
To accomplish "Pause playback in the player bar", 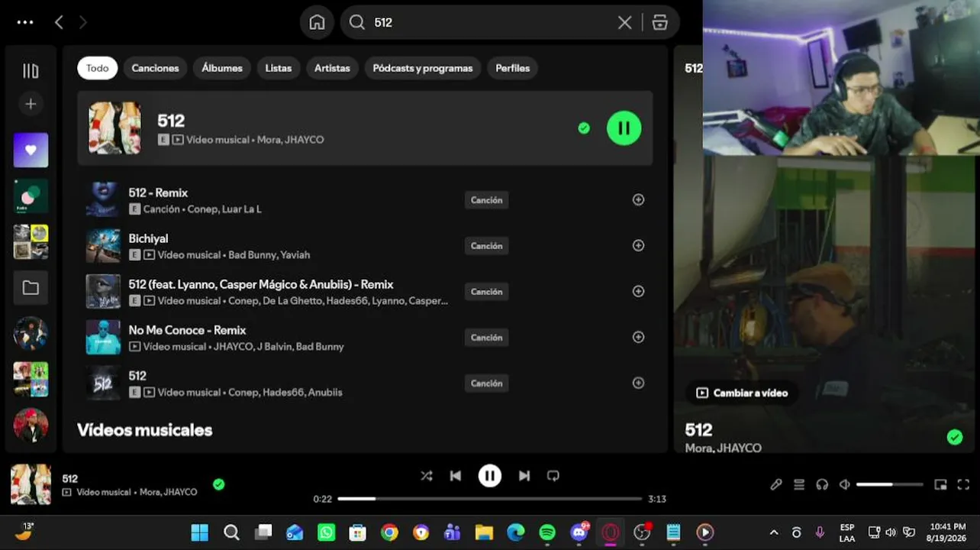I will 489,476.
